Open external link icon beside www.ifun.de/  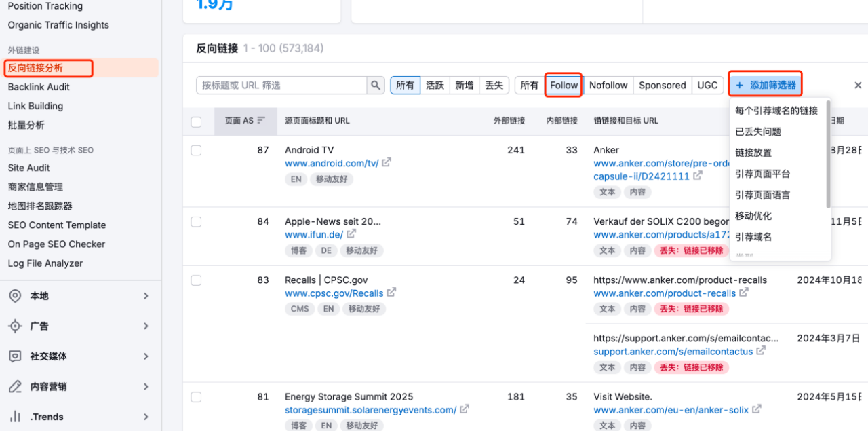click(351, 234)
